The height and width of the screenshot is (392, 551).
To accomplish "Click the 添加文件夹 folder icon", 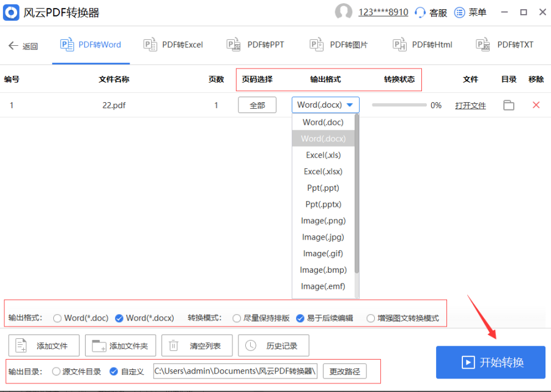I will (98, 346).
